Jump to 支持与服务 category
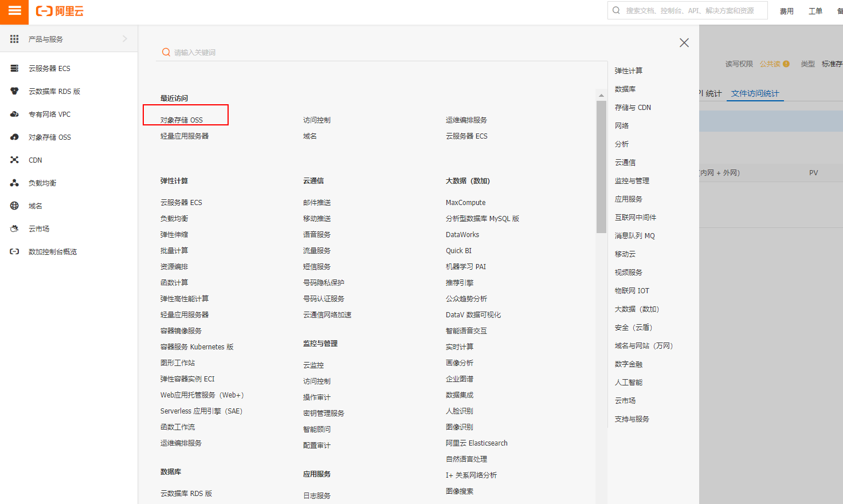Viewport: 843px width, 504px height. [632, 419]
